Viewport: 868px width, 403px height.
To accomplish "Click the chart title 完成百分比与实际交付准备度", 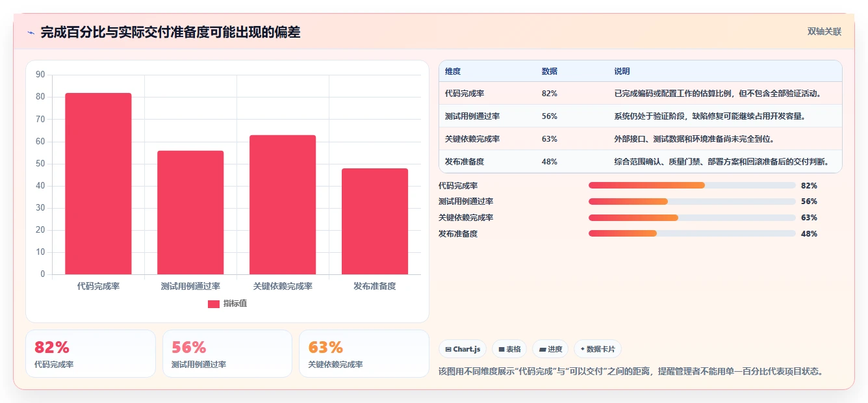I will tap(171, 32).
